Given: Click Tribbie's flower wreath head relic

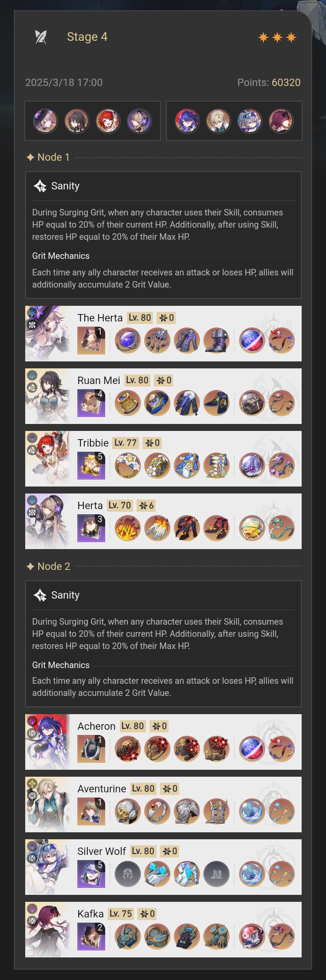Looking at the screenshot, I should 128,466.
